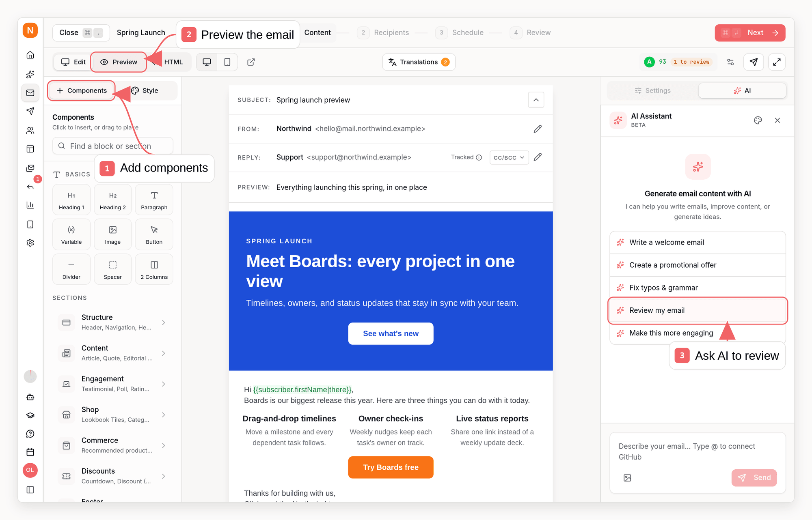Click the Spring launch preview subject field
Viewport: 812px width, 520px height.
tap(313, 100)
